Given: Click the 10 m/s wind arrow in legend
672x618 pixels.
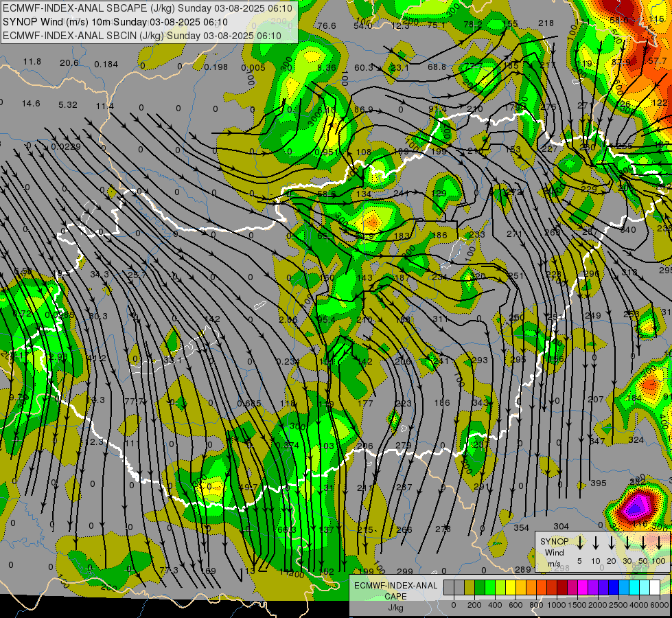Looking at the screenshot, I should (x=596, y=543).
